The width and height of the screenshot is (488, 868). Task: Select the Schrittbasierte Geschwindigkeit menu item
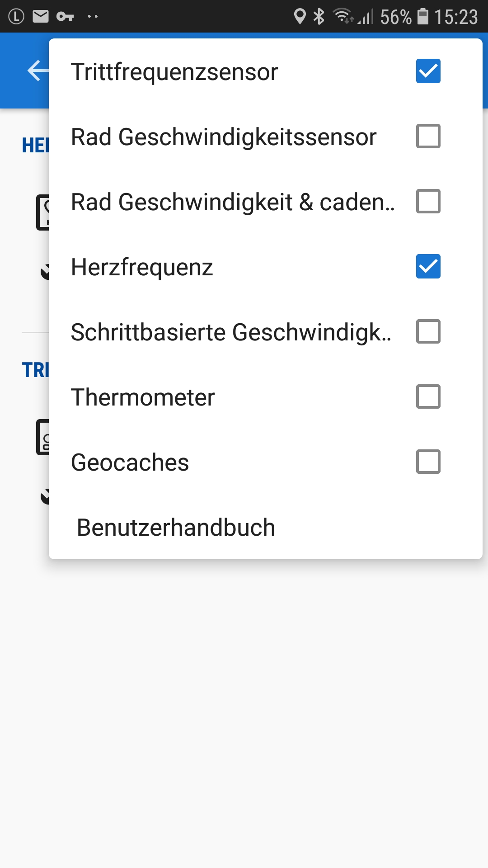pyautogui.click(x=231, y=332)
